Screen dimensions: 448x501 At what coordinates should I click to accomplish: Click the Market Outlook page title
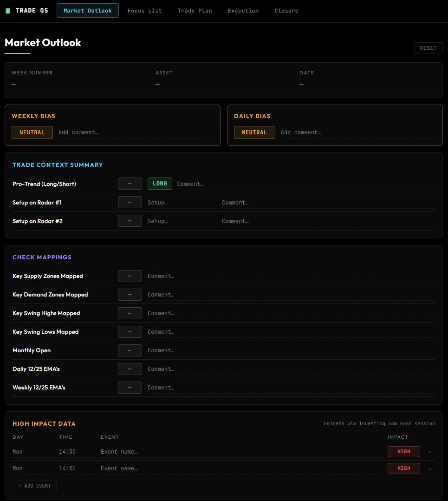pos(43,42)
